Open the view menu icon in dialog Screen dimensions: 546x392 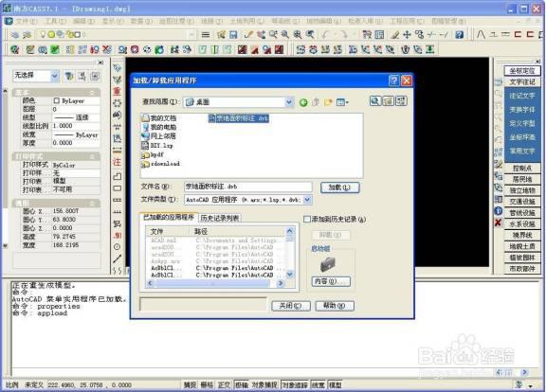pyautogui.click(x=342, y=102)
